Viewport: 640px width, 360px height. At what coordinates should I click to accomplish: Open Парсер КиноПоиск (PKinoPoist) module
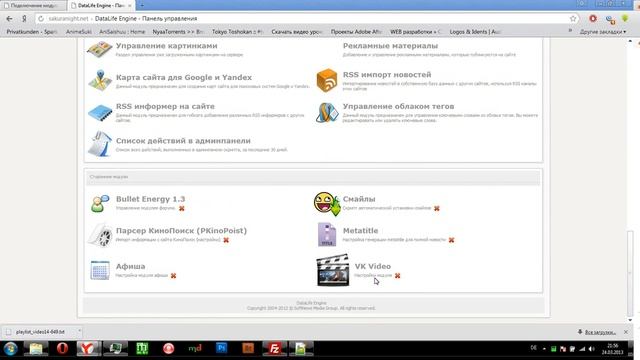181,231
